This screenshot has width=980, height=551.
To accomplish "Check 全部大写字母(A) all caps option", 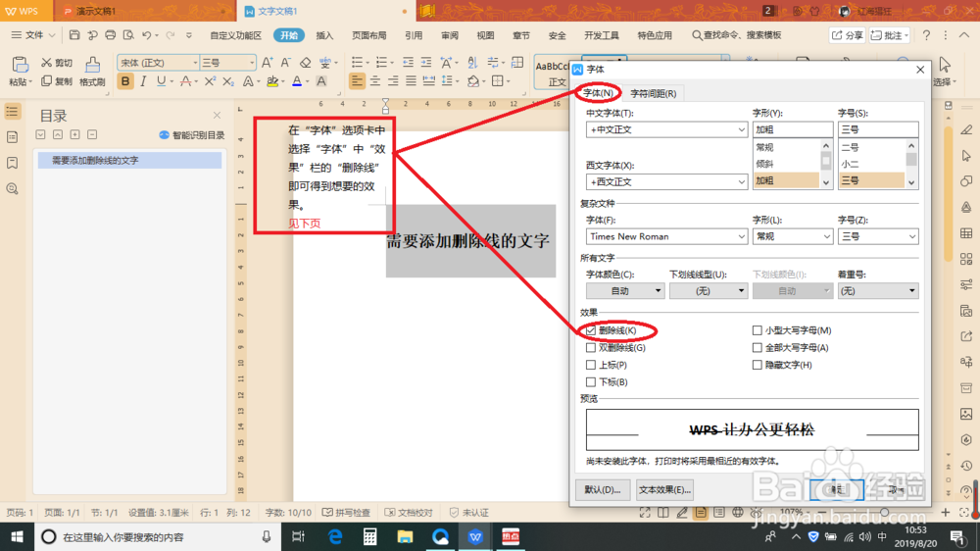I will pyautogui.click(x=757, y=348).
